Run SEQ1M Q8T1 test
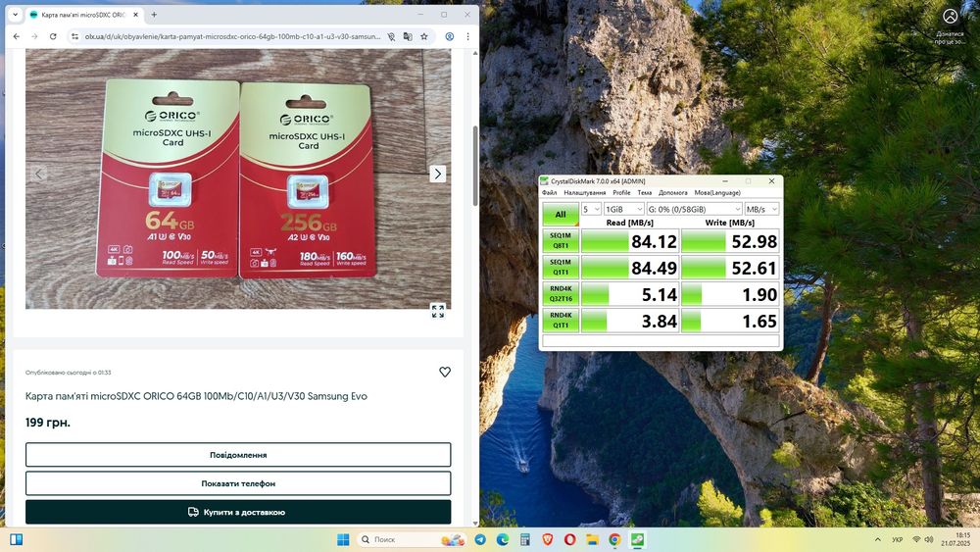The width and height of the screenshot is (980, 552). (x=561, y=240)
